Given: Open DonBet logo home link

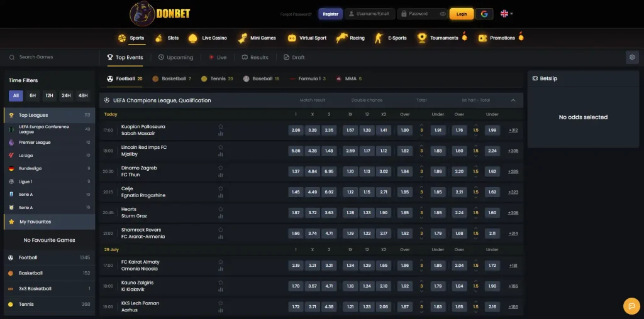Looking at the screenshot, I should click(160, 14).
